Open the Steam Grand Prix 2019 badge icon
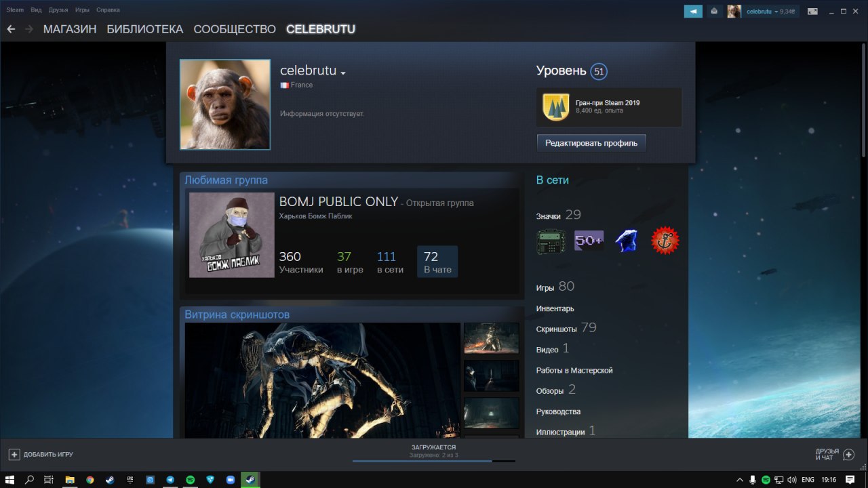Screen dimensions: 868x488 pyautogui.click(x=556, y=106)
